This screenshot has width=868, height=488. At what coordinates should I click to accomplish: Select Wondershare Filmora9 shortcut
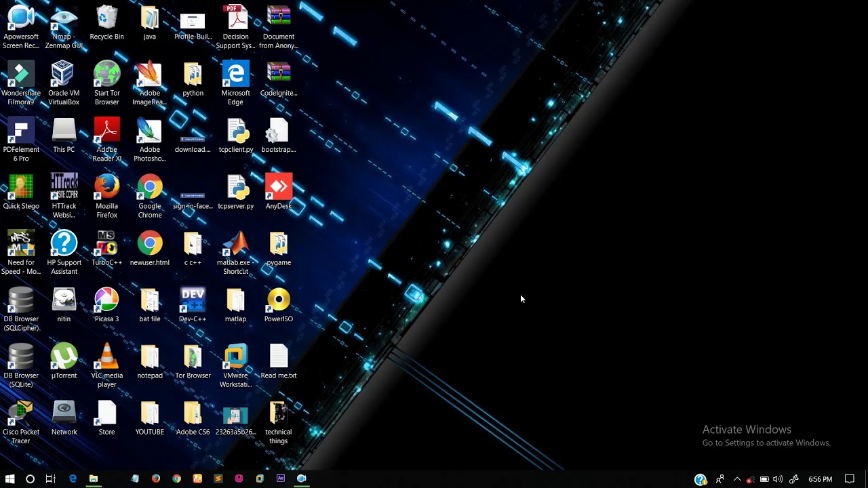pyautogui.click(x=21, y=83)
